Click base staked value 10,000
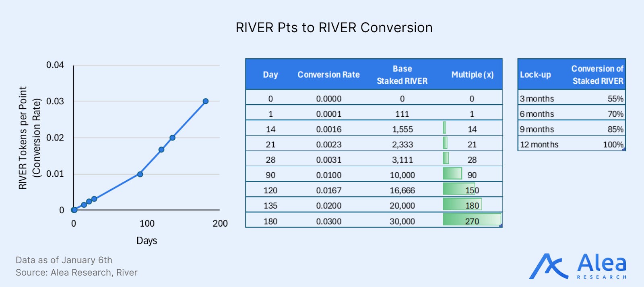 [x=402, y=175]
